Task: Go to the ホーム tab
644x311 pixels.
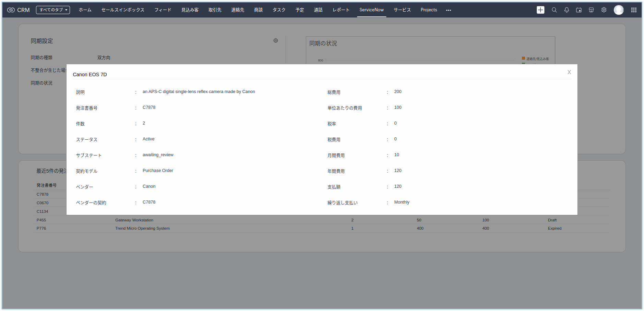Action: click(85, 10)
